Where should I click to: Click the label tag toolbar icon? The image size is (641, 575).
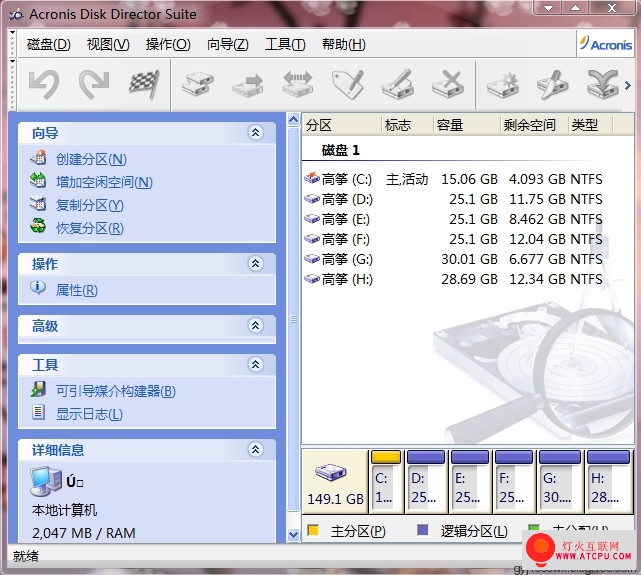point(348,84)
